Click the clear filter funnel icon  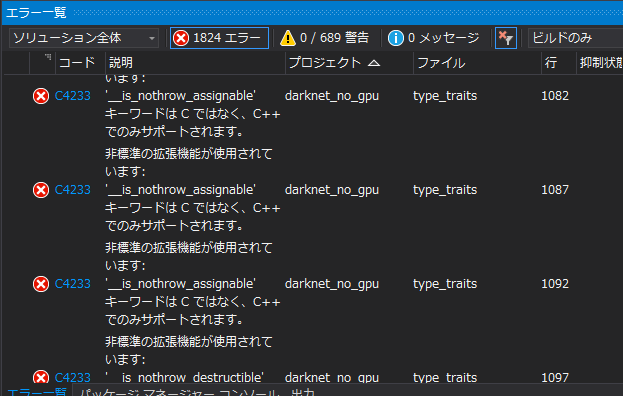(506, 38)
